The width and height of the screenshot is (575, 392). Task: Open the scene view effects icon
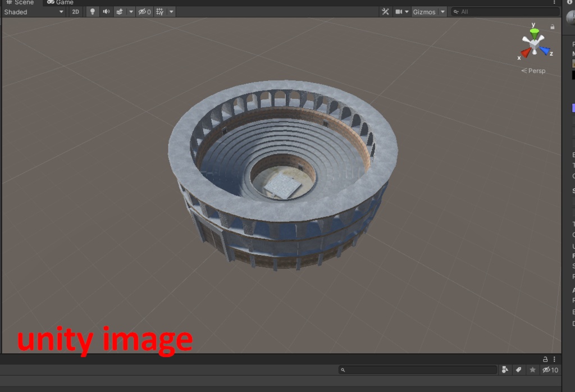pyautogui.click(x=120, y=11)
